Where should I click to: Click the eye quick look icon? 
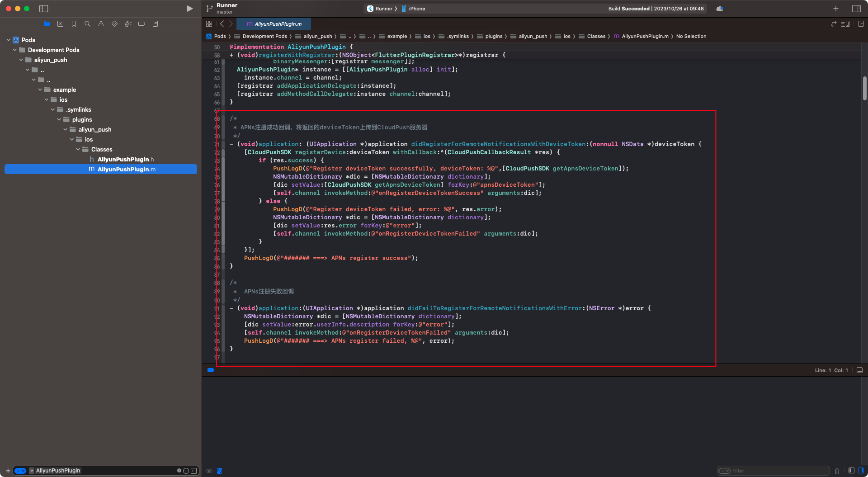[x=209, y=471]
